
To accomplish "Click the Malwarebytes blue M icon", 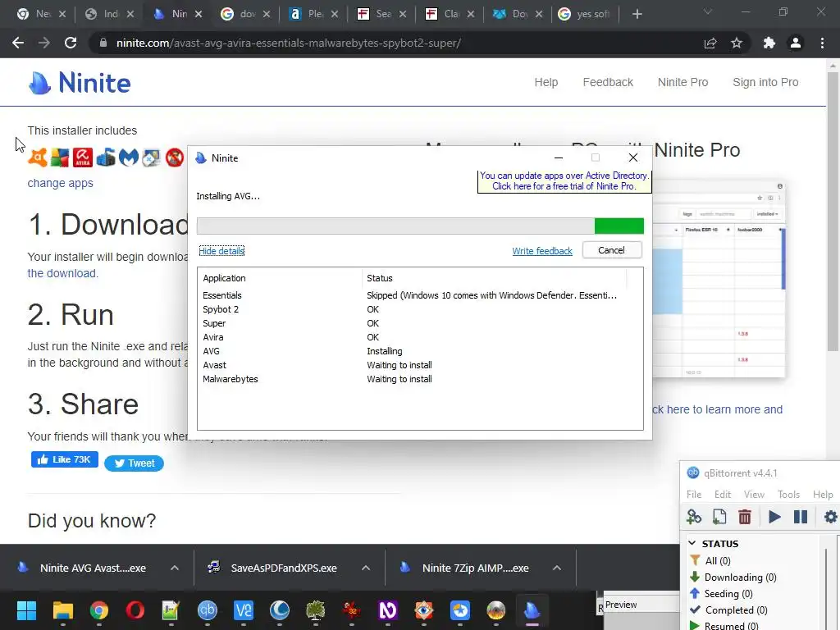I will point(129,157).
